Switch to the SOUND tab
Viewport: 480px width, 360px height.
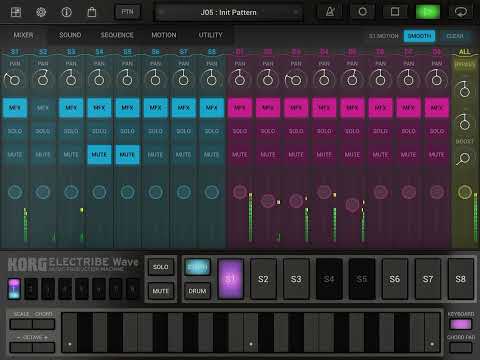coord(70,35)
